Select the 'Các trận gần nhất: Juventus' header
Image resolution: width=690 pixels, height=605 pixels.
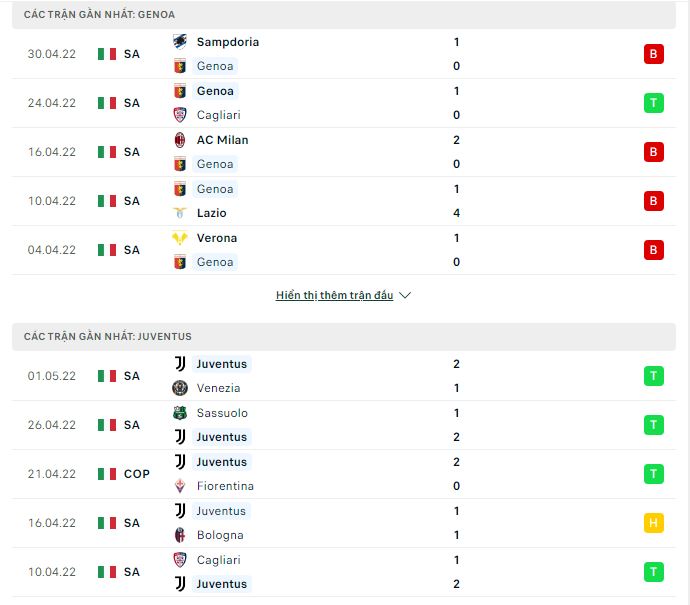(x=344, y=337)
